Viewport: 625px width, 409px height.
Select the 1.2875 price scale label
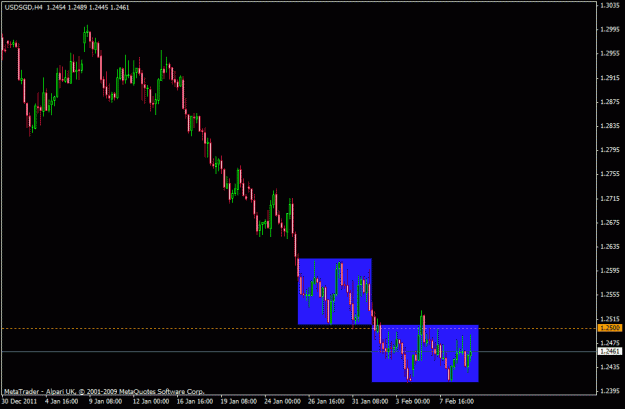point(610,102)
